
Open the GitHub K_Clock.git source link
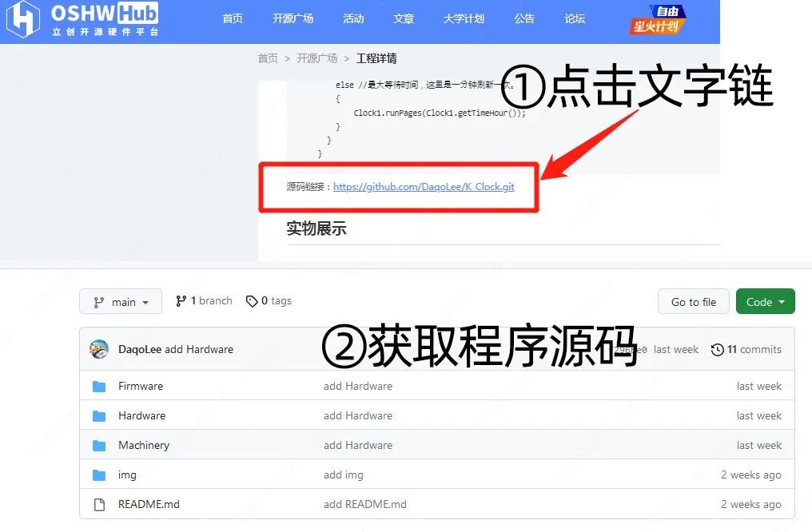(x=424, y=187)
